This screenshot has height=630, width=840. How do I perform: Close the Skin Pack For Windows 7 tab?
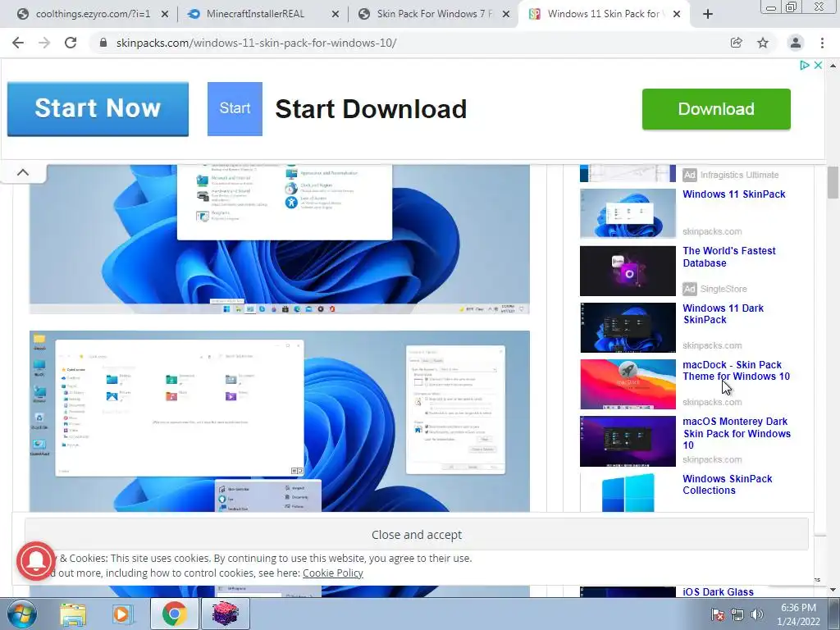[x=505, y=15]
